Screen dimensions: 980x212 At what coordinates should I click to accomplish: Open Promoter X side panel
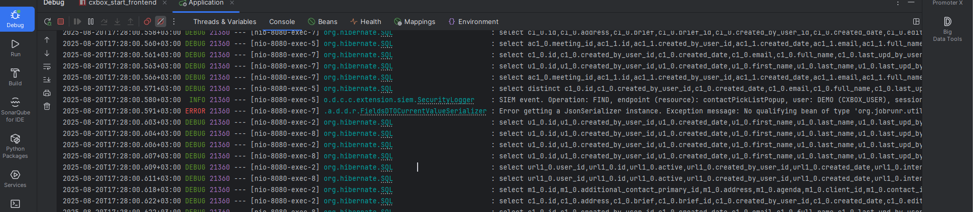[947, 3]
